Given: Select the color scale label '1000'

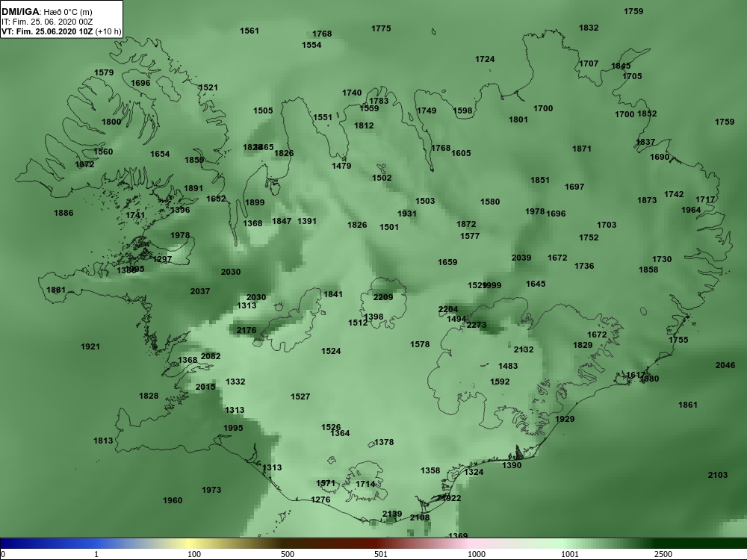Looking at the screenshot, I should (x=477, y=554).
